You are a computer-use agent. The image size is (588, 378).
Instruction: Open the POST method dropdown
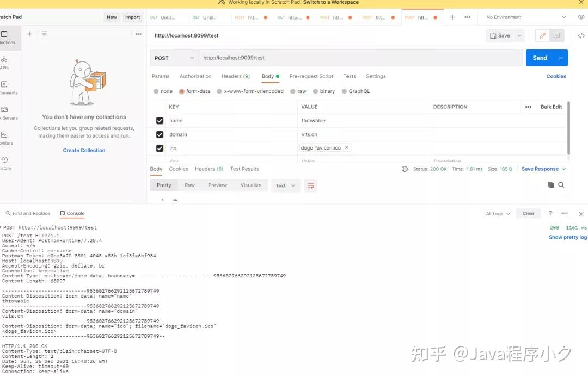[x=174, y=58]
